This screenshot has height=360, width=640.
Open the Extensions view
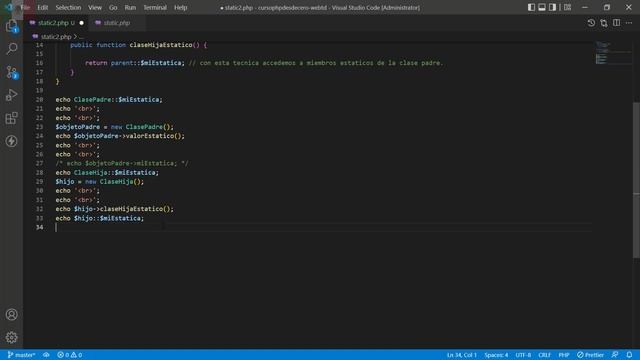(11, 118)
